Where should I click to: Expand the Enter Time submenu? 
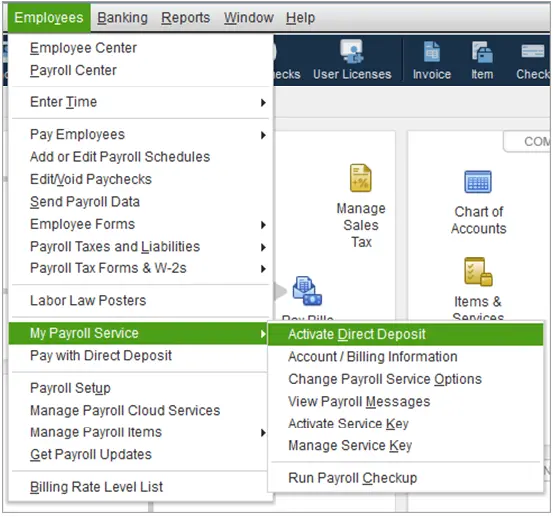[x=140, y=102]
